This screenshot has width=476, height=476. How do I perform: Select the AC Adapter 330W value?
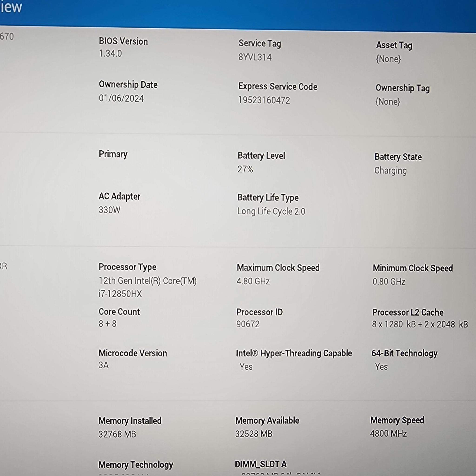(x=109, y=210)
